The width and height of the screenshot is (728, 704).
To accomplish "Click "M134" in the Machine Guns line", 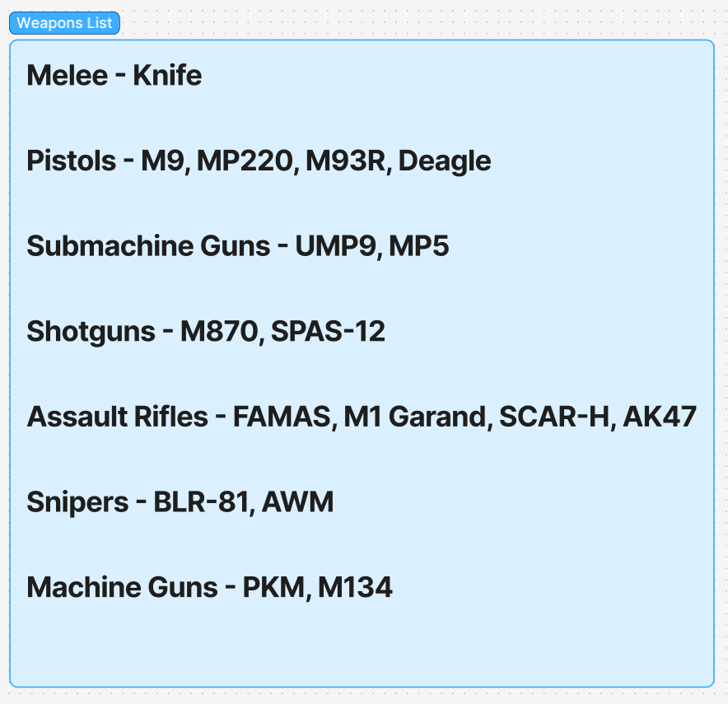I will point(355,587).
